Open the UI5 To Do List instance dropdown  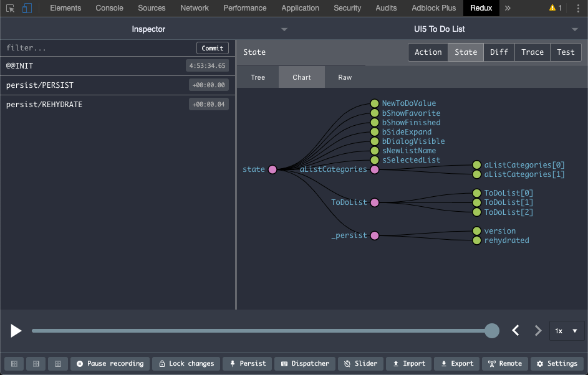point(573,29)
